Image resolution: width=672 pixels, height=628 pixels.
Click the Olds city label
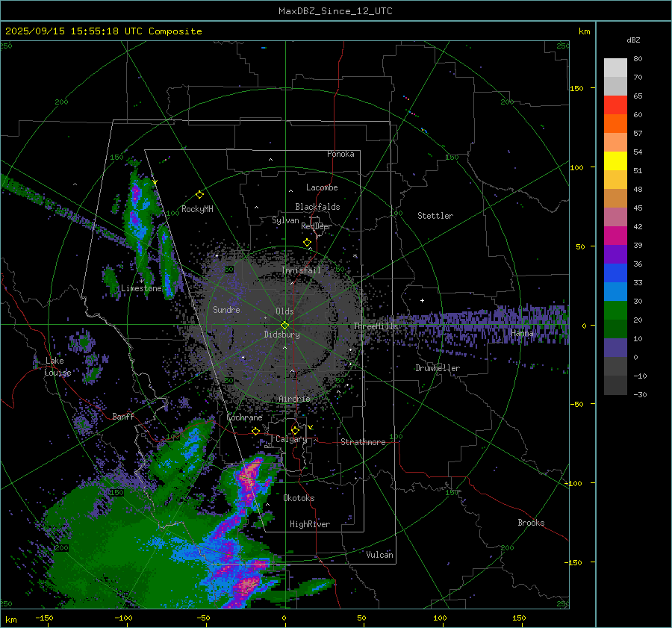(x=284, y=311)
